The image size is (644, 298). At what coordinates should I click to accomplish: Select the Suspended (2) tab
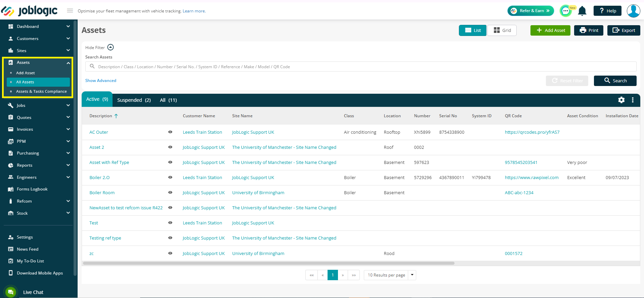[134, 100]
